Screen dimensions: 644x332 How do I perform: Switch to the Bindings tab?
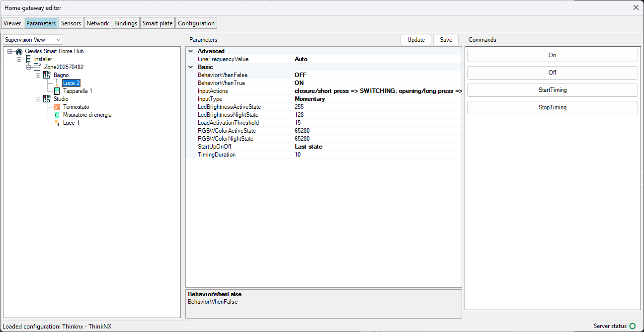[x=125, y=23]
